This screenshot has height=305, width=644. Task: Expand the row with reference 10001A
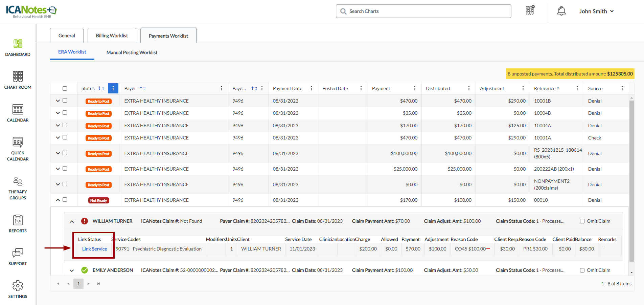pyautogui.click(x=58, y=138)
